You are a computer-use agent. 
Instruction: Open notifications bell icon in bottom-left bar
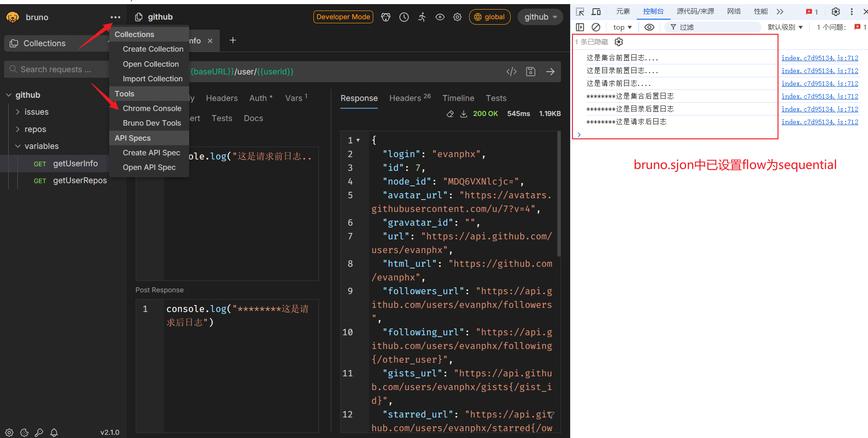click(54, 432)
